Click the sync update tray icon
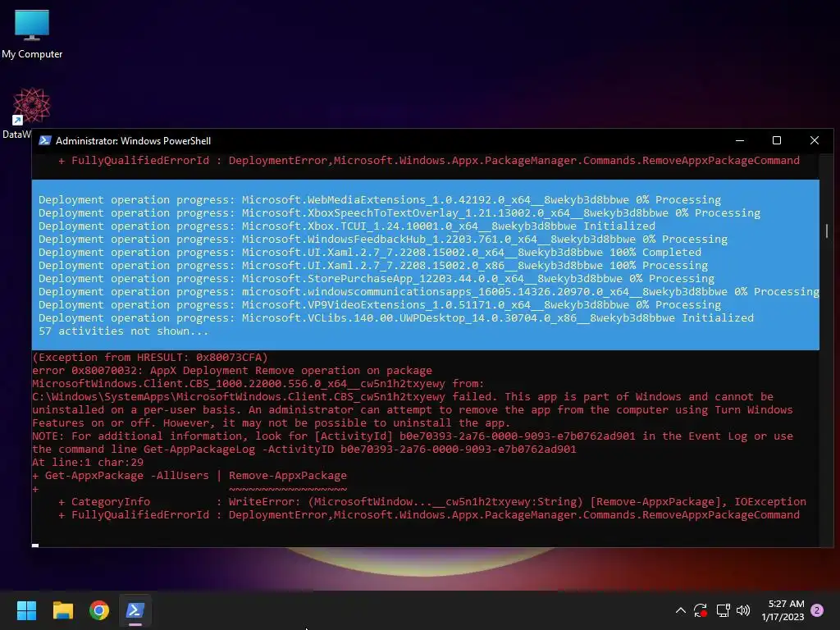840x630 pixels. pyautogui.click(x=701, y=610)
